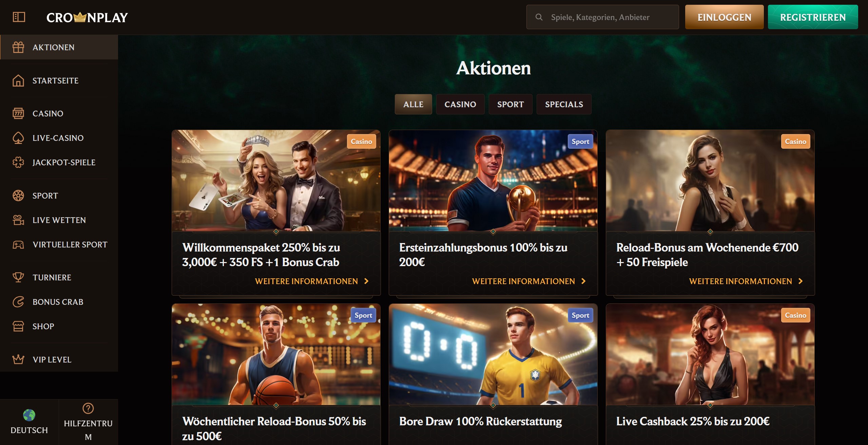Screen dimensions: 868x445
Task: Go to Virtueller Sport in sidebar
Action: [70, 245]
